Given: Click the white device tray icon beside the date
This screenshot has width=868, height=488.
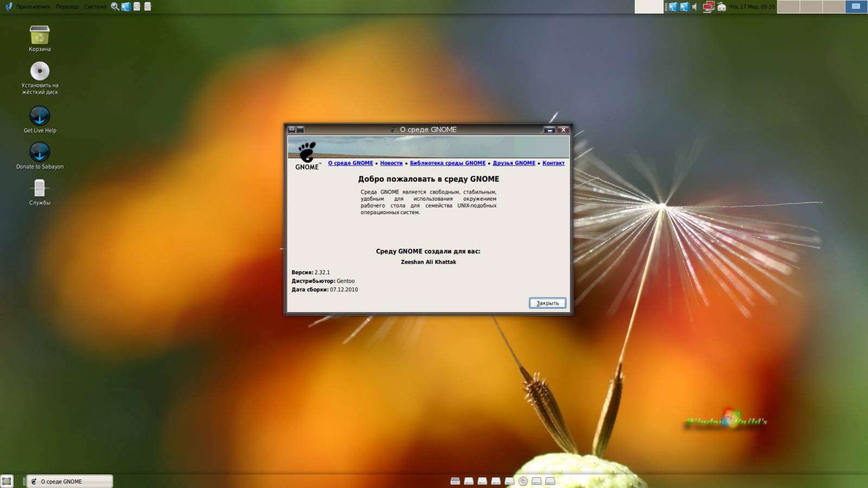Looking at the screenshot, I should [722, 7].
